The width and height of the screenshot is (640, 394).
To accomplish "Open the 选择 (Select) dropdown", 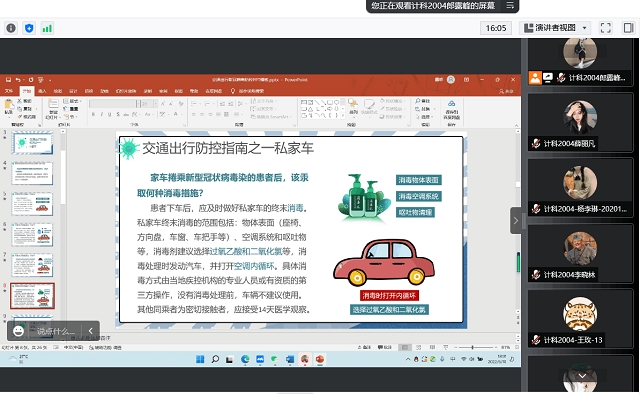I will (x=424, y=117).
